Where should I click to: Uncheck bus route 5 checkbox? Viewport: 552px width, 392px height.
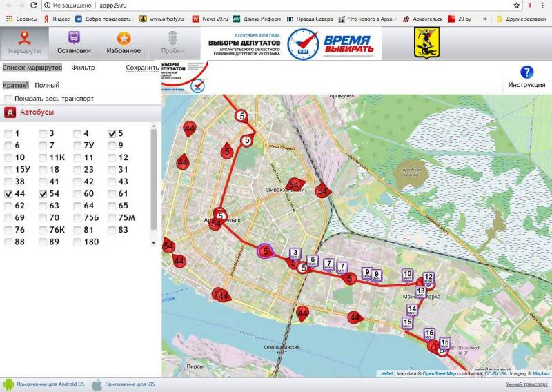pyautogui.click(x=112, y=133)
